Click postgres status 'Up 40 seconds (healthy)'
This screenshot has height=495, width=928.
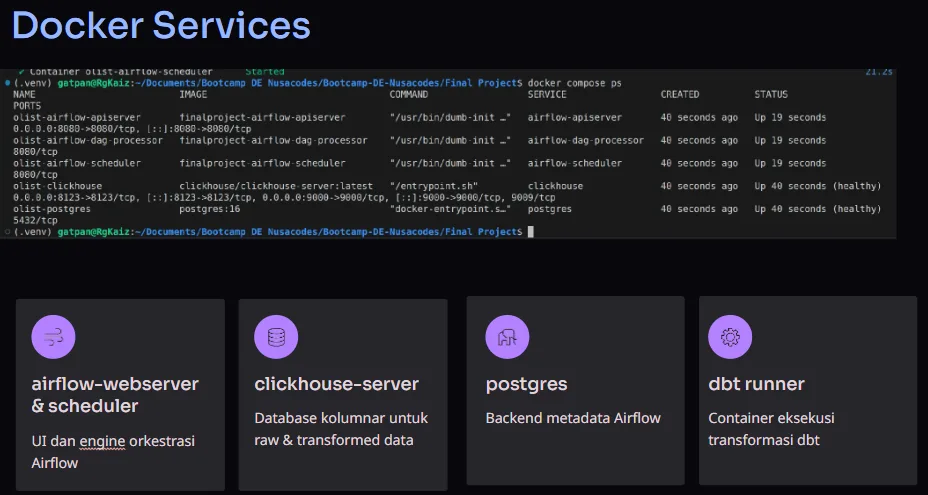(x=818, y=209)
